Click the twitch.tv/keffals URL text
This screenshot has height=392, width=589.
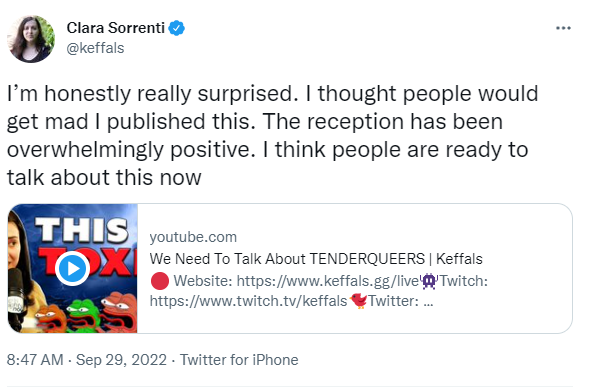point(248,301)
